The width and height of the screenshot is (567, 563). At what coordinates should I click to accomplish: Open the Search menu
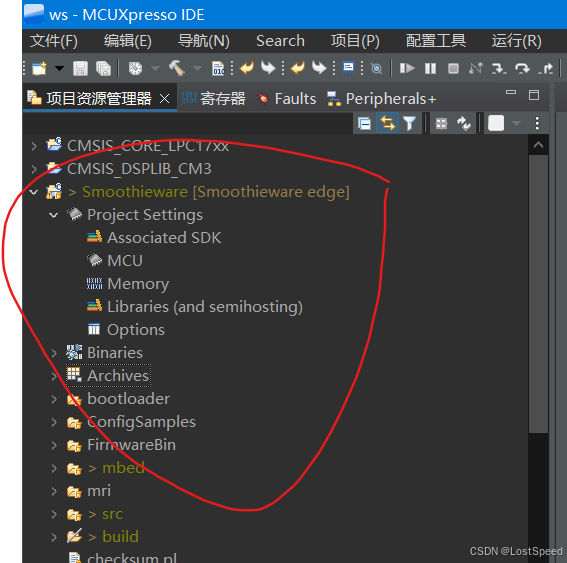(280, 41)
